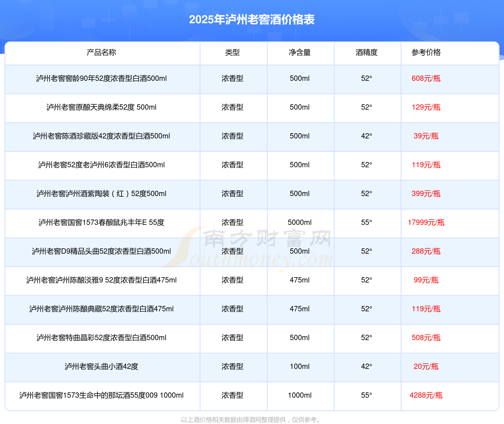
Task: Click the 608元/瓶 price
Action: pyautogui.click(x=426, y=78)
